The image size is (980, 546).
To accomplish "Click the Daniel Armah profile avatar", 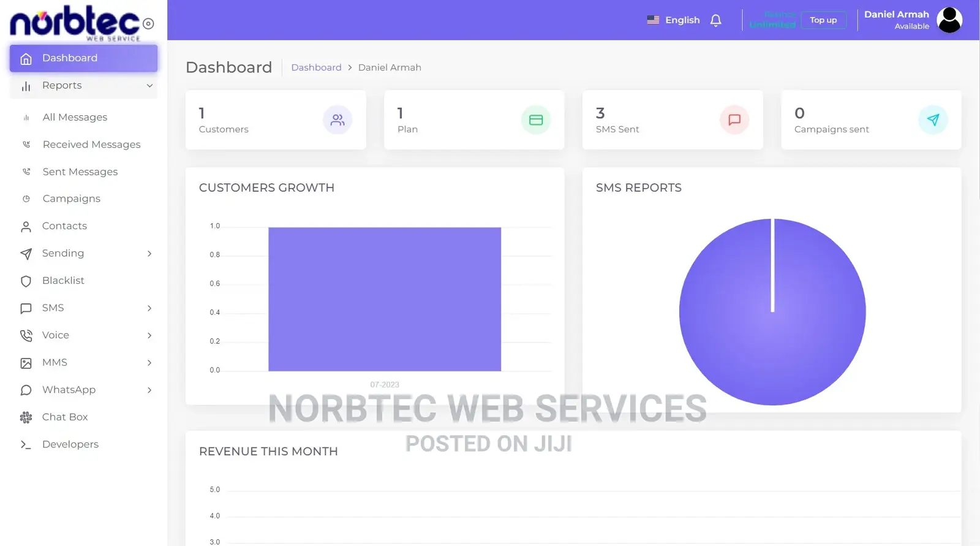I will point(949,20).
